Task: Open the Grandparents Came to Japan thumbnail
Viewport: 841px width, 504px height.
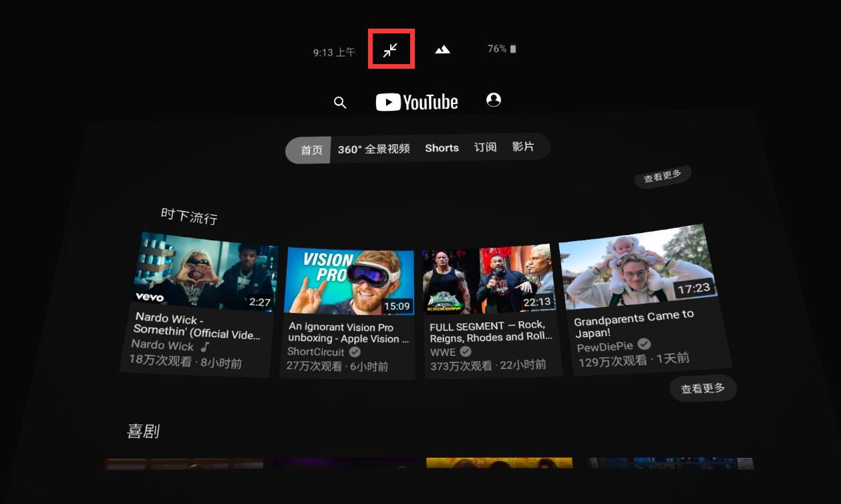Action: 639,266
